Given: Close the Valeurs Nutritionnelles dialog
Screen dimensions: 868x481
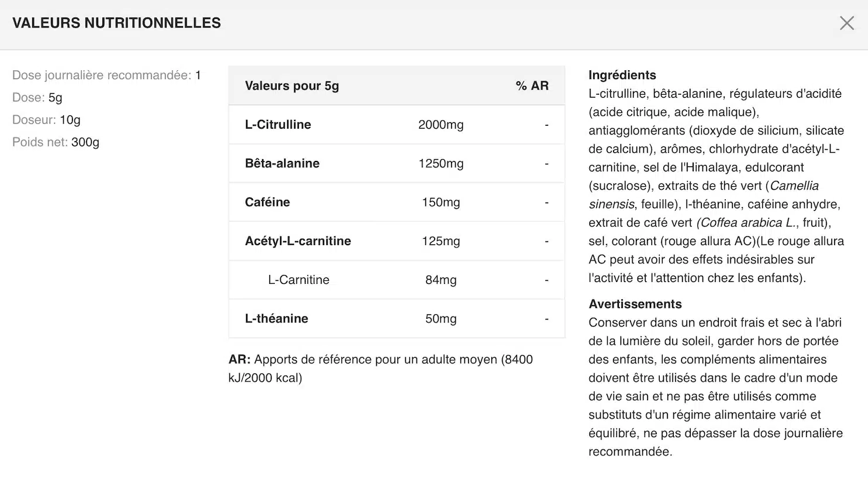Looking at the screenshot, I should (x=846, y=23).
